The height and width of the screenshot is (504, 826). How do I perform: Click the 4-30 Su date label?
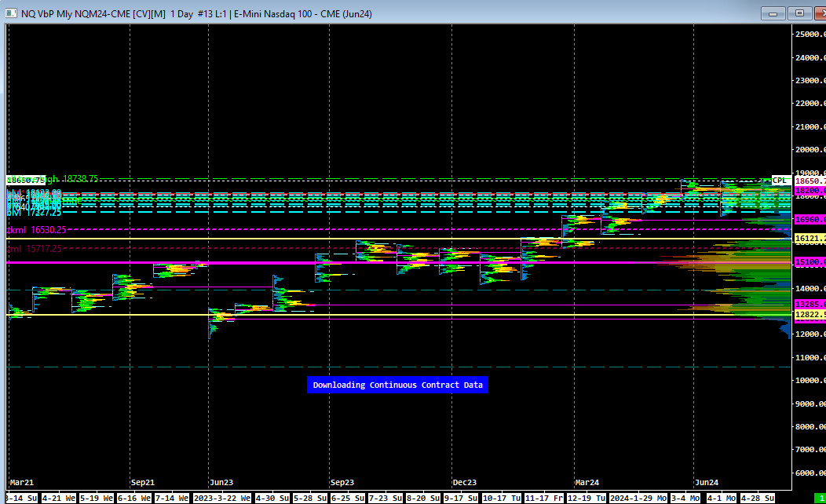[x=272, y=499]
